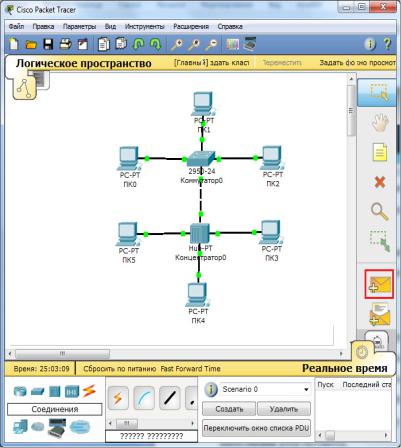
Task: Select End Devices category icon
Action: [20, 426]
